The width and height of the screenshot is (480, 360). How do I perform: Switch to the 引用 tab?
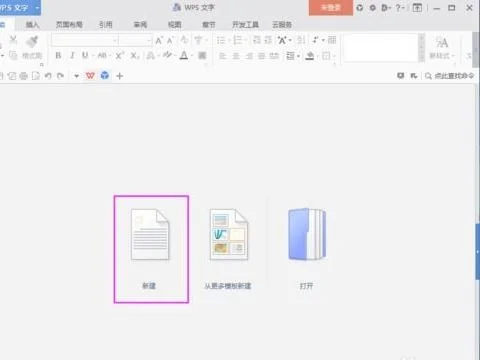click(x=105, y=24)
